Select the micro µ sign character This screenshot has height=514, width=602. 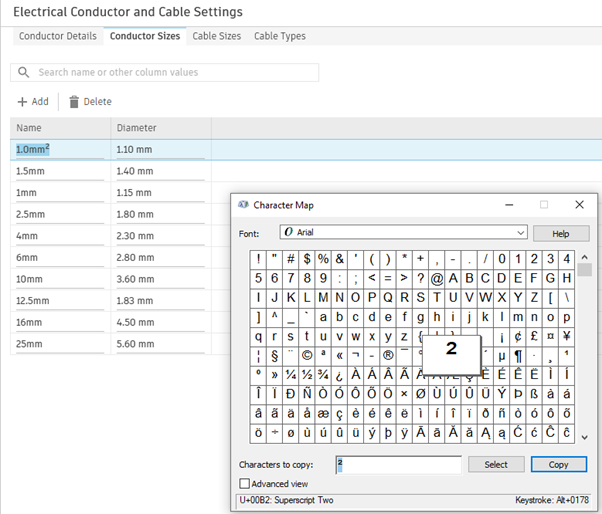click(x=501, y=355)
